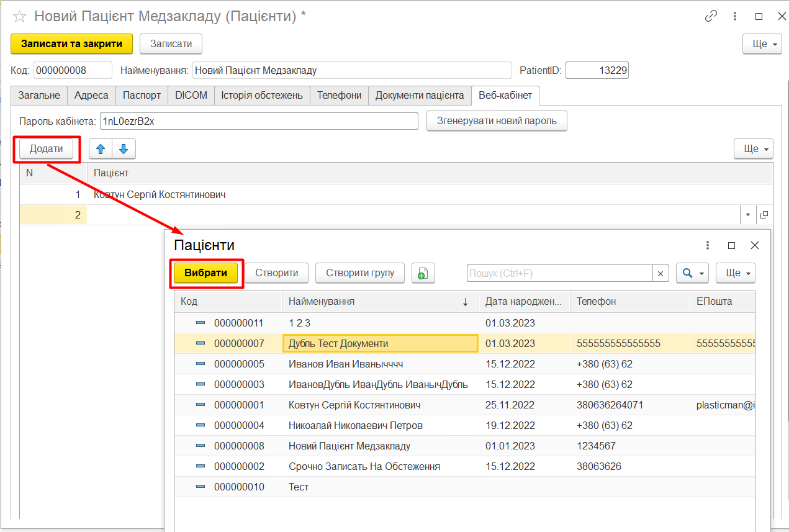
Task: Click the favorite star icon next to the title
Action: [x=19, y=17]
